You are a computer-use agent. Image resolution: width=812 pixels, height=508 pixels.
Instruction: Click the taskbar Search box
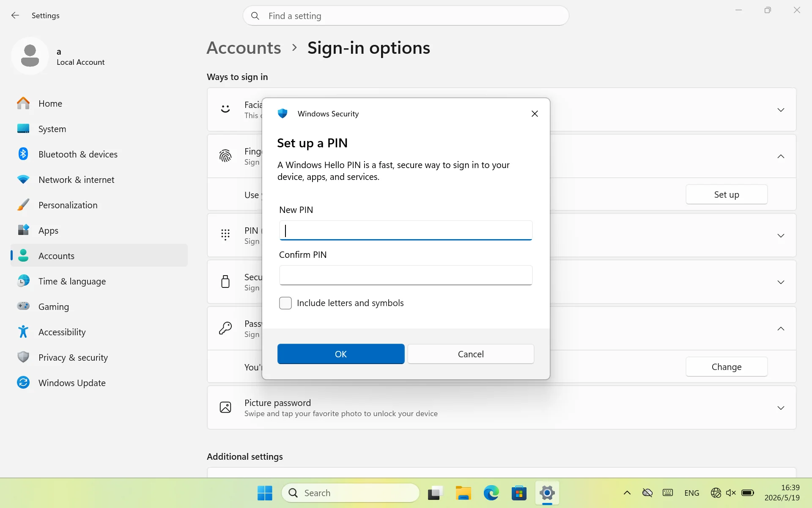pos(350,493)
